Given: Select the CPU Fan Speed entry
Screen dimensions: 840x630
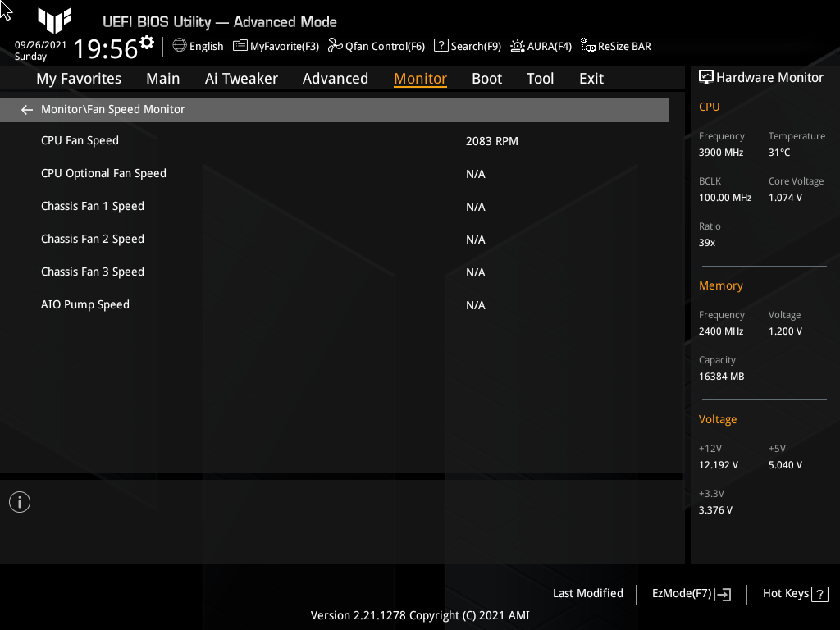Looking at the screenshot, I should coord(80,140).
